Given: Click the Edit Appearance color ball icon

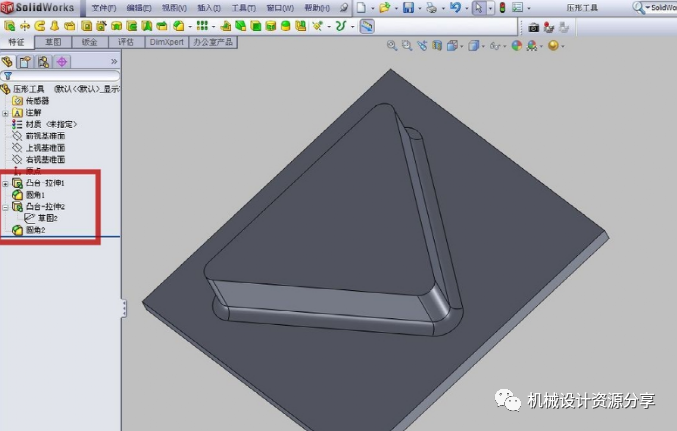Looking at the screenshot, I should (516, 45).
